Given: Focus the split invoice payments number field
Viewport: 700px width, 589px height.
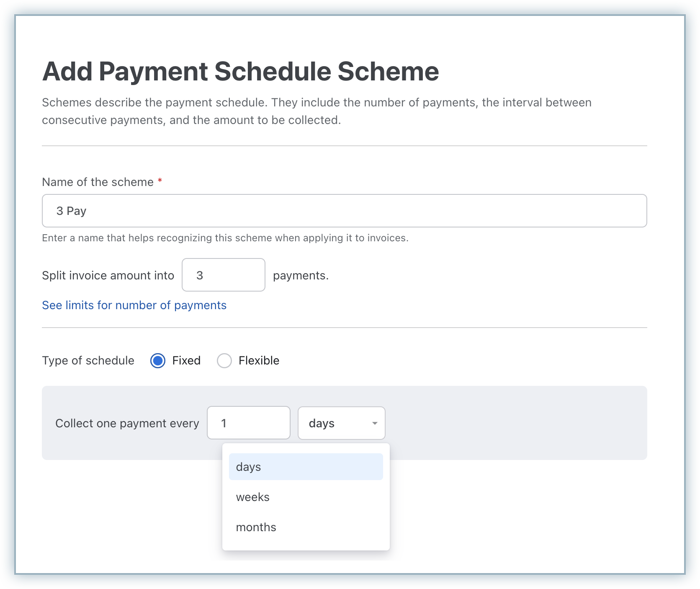Looking at the screenshot, I should pos(223,275).
